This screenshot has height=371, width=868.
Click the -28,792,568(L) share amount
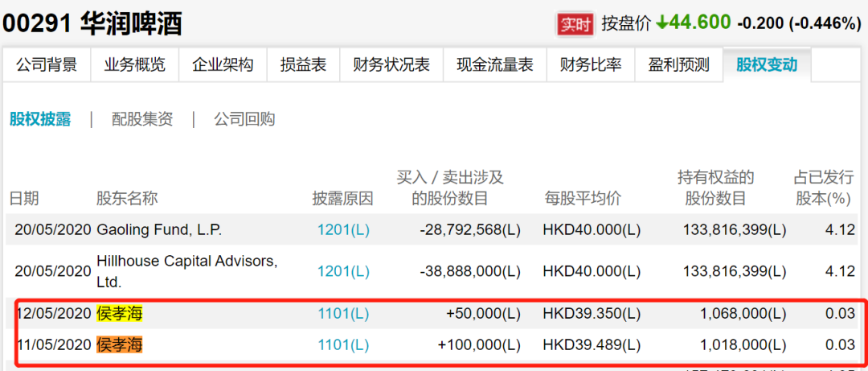470,229
